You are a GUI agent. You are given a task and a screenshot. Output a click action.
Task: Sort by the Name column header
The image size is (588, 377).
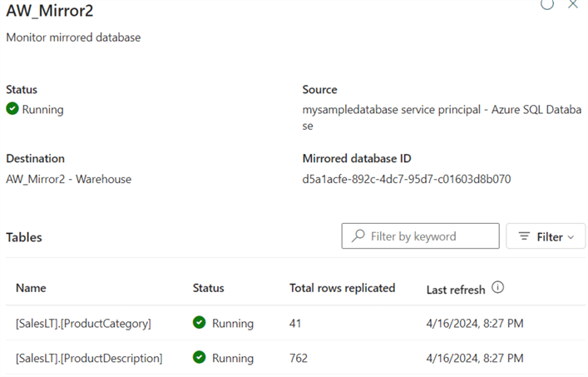(31, 288)
